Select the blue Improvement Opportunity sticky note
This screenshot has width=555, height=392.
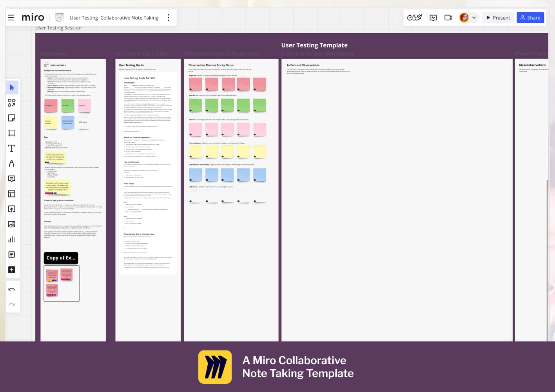click(x=67, y=122)
